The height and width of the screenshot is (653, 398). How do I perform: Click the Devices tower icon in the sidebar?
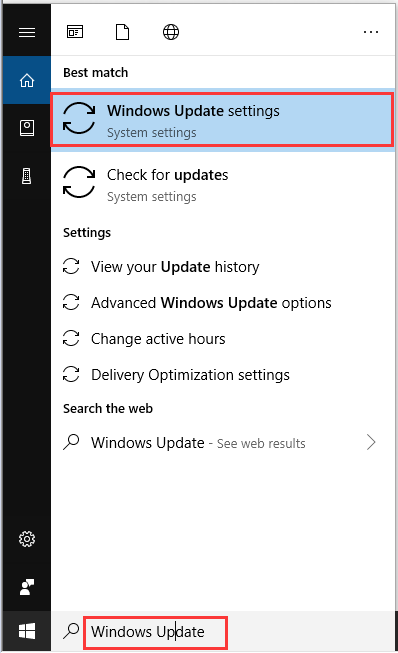tap(27, 176)
